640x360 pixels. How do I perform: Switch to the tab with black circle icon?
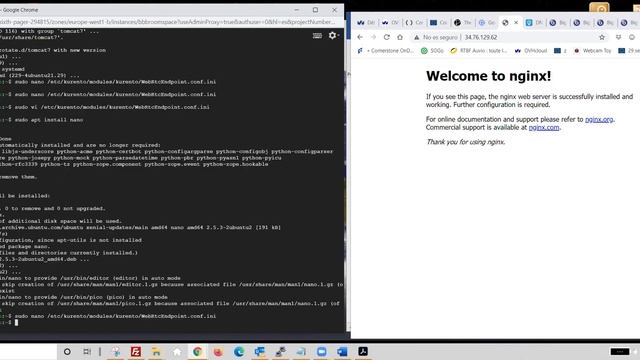click(x=462, y=23)
